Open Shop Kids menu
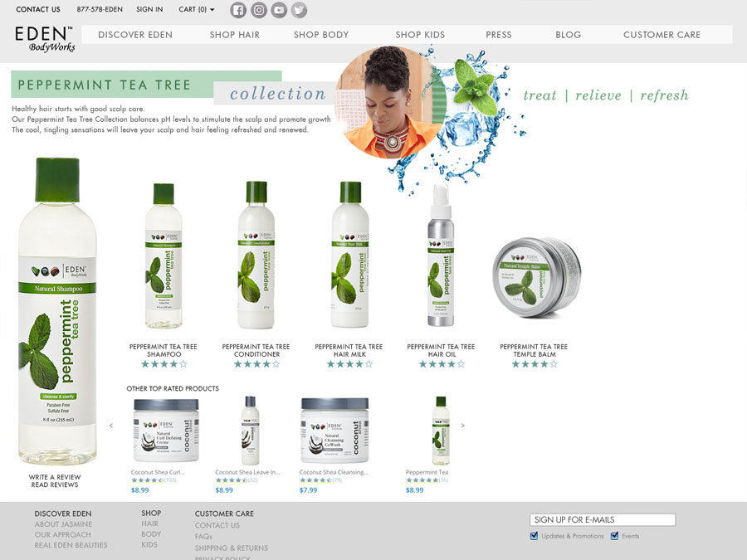 point(420,35)
